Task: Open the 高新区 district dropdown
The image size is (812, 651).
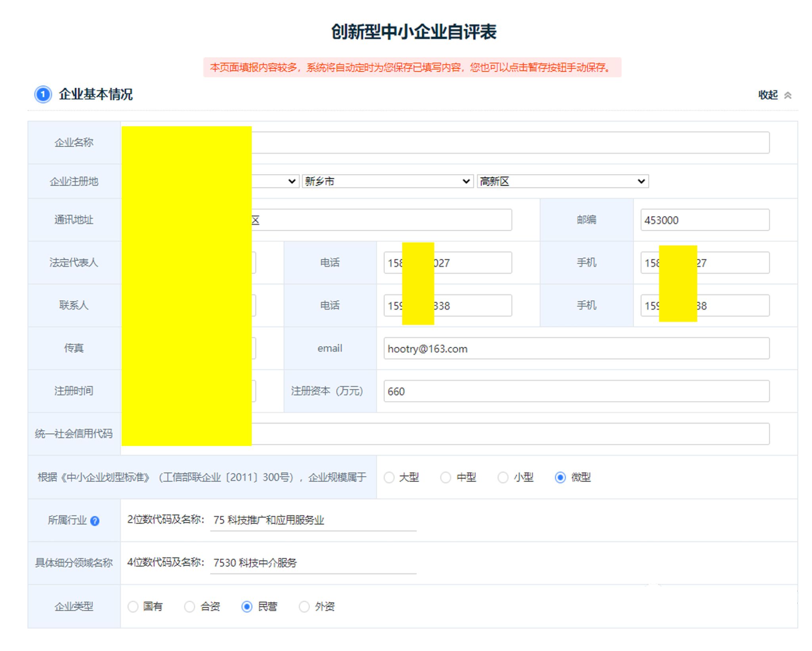Action: click(x=562, y=181)
